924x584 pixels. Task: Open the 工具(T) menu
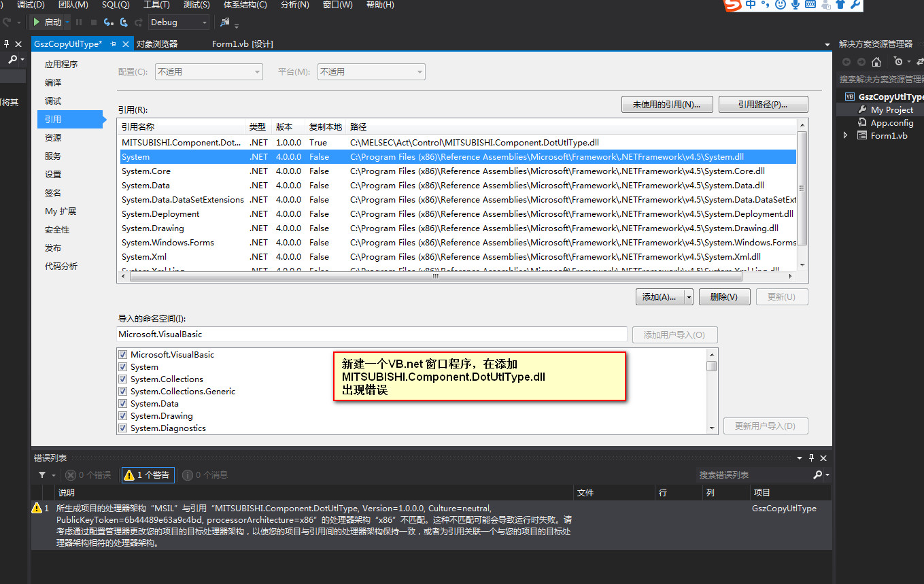(x=156, y=5)
